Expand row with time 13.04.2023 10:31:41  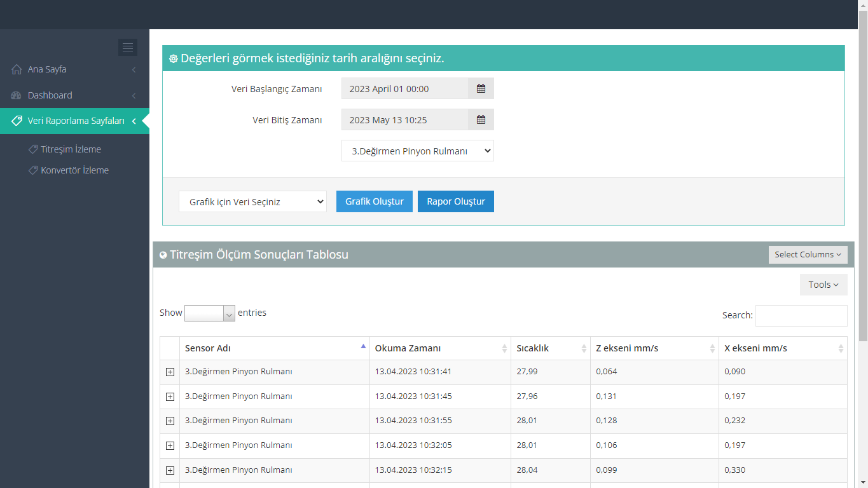pyautogui.click(x=170, y=372)
